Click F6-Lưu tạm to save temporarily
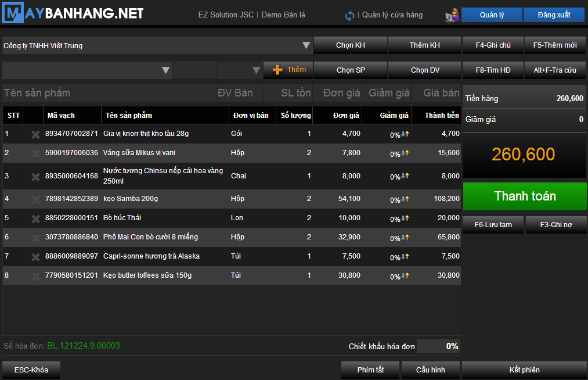588x380 pixels. click(493, 225)
